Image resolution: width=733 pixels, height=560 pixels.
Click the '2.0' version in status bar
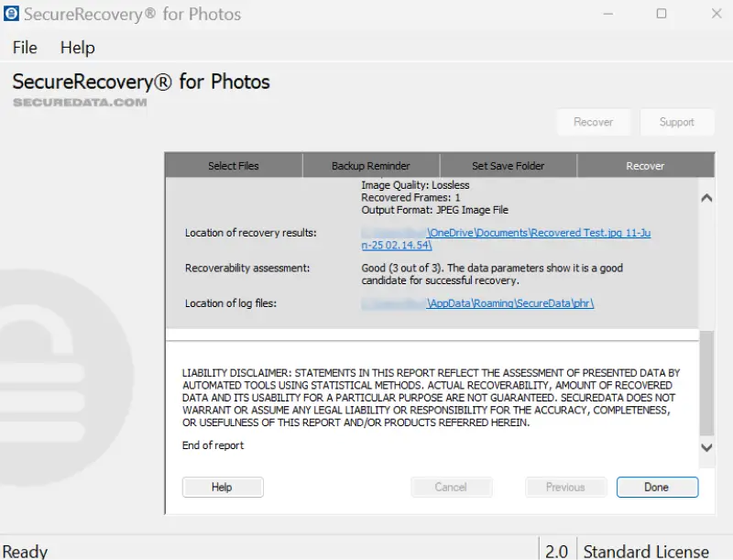pyautogui.click(x=556, y=552)
